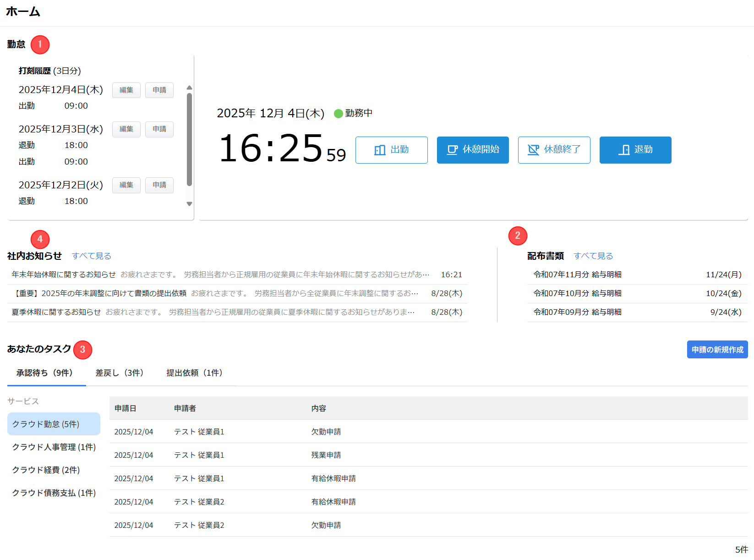Select the 承認待ち (9件) tab

tap(44, 373)
